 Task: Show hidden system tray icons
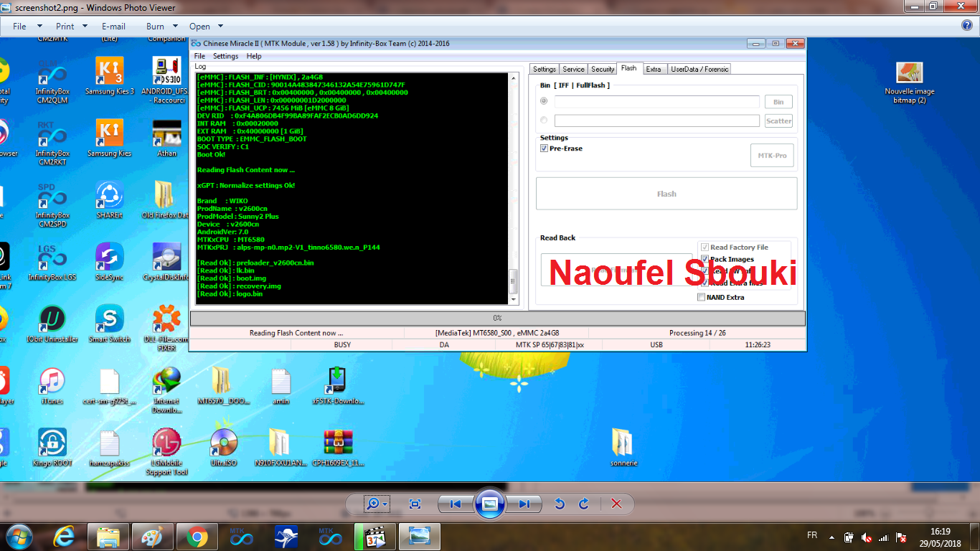click(831, 537)
